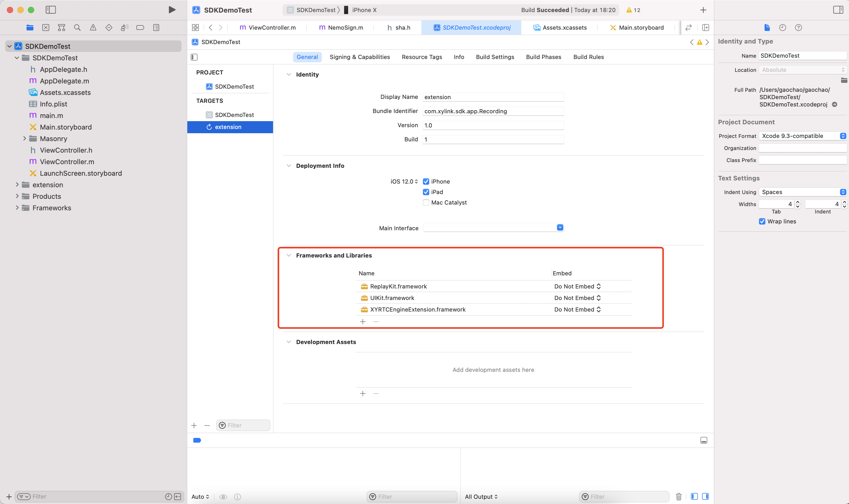Screen dimensions: 849x504
Task: Collapse the Development Assets section
Action: coord(289,342)
